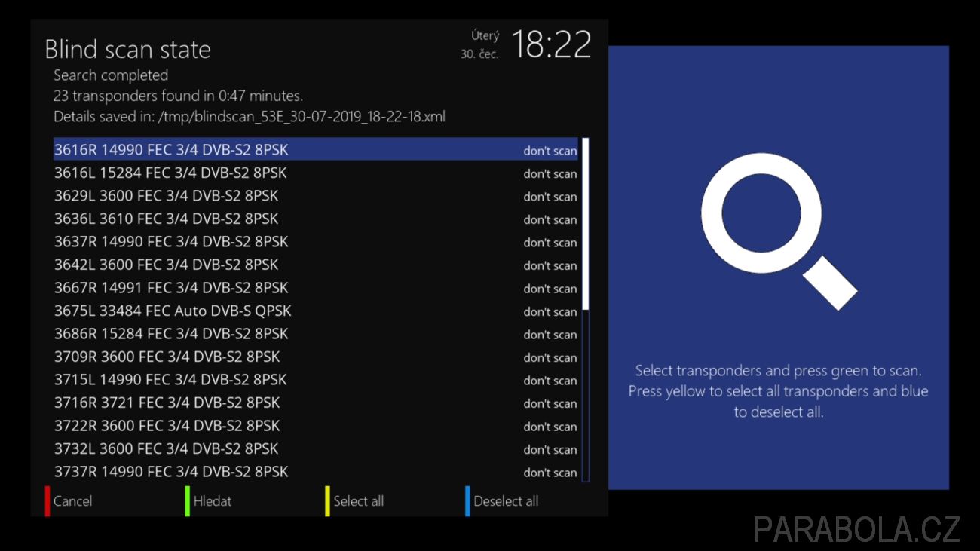This screenshot has width=980, height=551.
Task: Click "23 transponders found" status line
Action: point(178,96)
